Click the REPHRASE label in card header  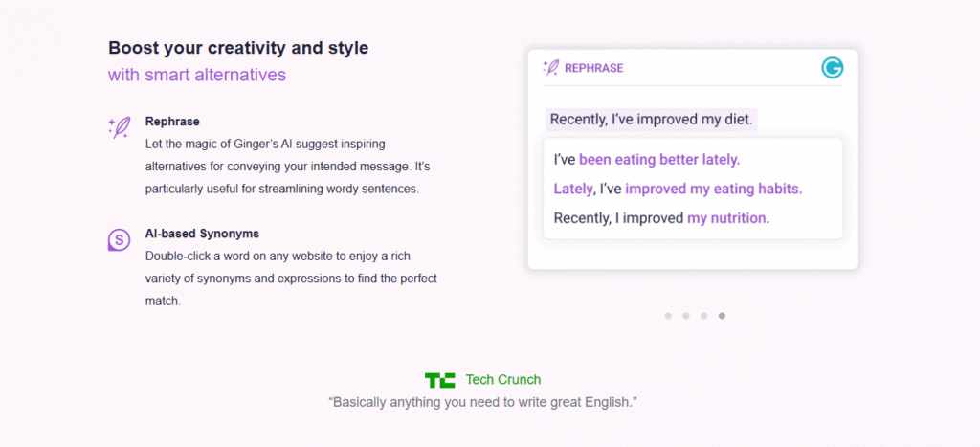click(593, 68)
